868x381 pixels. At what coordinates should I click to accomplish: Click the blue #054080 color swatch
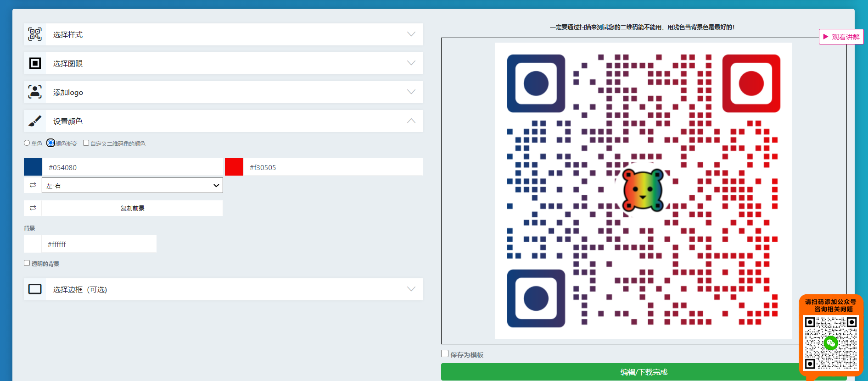[x=33, y=167]
